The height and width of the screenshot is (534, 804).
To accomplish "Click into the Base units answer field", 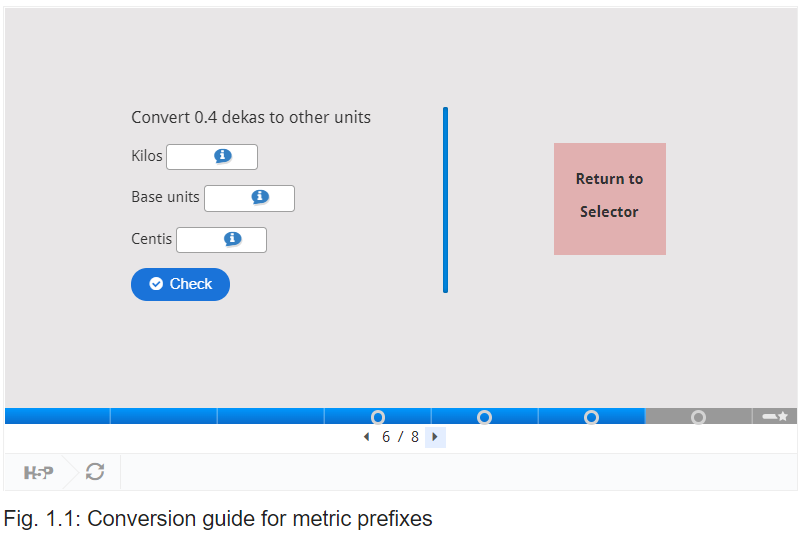I will [x=249, y=198].
